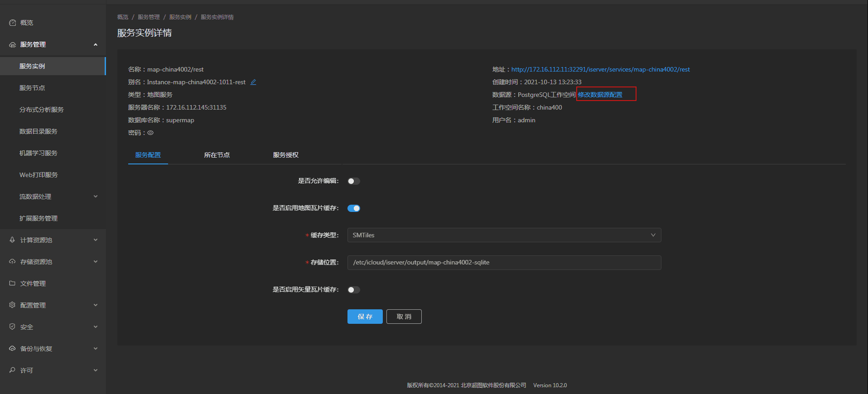Image resolution: width=868 pixels, height=394 pixels.
Task: Disable the 是否启用地图瓦片缓存 switch
Action: click(354, 208)
